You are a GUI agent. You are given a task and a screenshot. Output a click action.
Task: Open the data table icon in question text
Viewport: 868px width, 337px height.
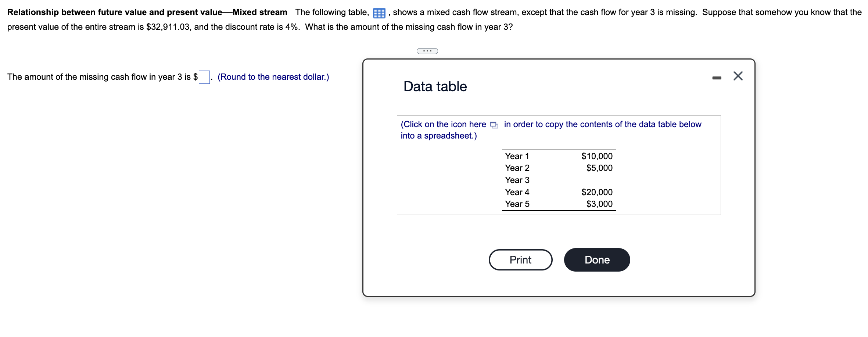tap(379, 13)
